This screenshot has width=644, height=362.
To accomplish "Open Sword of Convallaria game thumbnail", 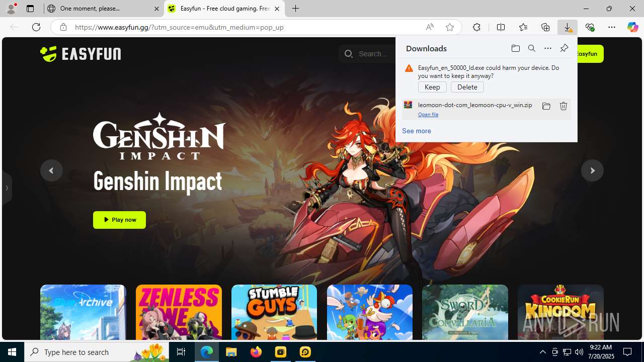I will click(465, 312).
